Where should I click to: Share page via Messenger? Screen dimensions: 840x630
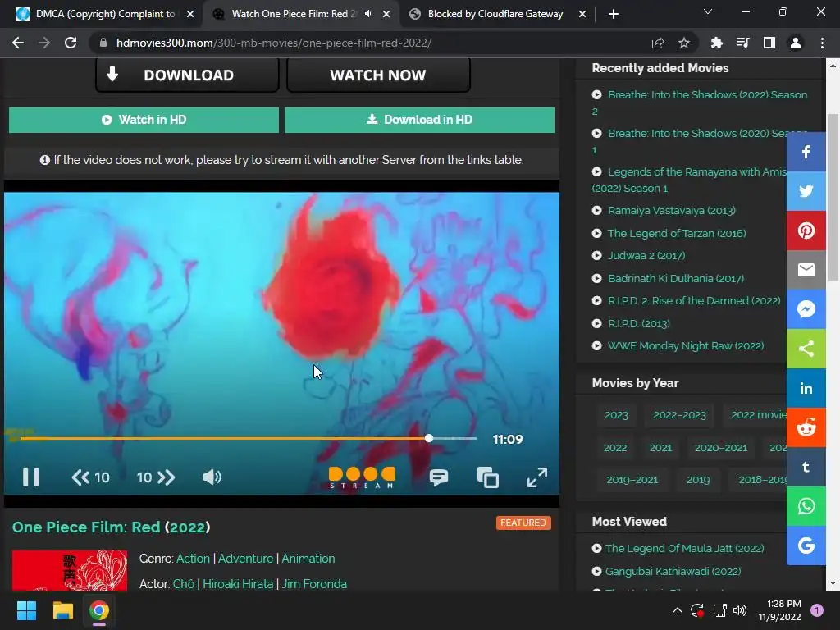point(806,309)
